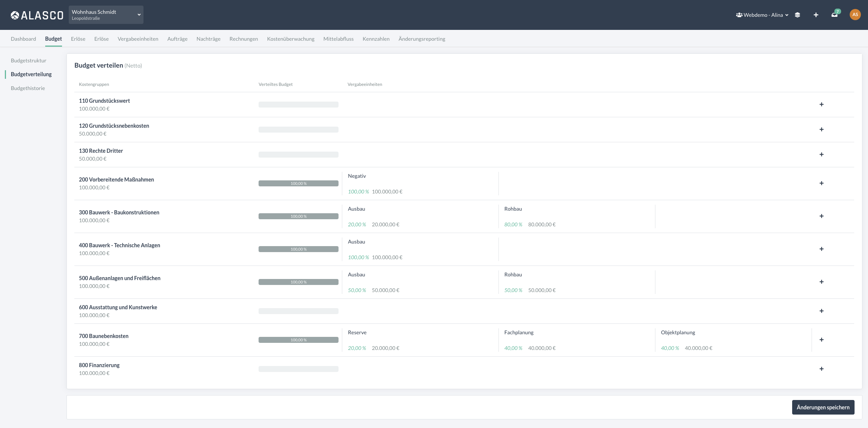Click plus for 300 Bauwerk - Baukonstruktionen row
The height and width of the screenshot is (428, 868).
click(821, 216)
